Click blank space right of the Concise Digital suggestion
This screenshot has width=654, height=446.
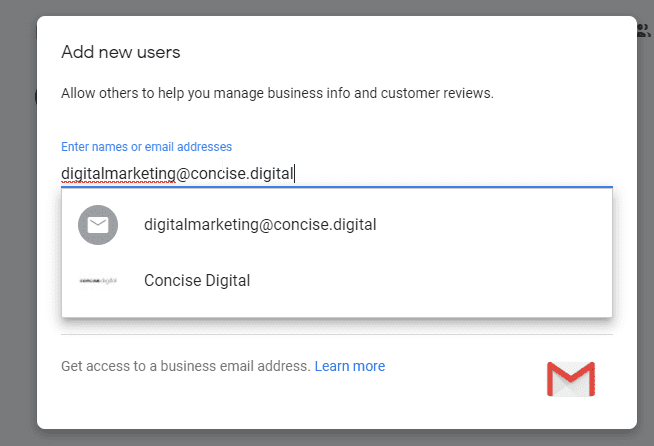(x=450, y=281)
